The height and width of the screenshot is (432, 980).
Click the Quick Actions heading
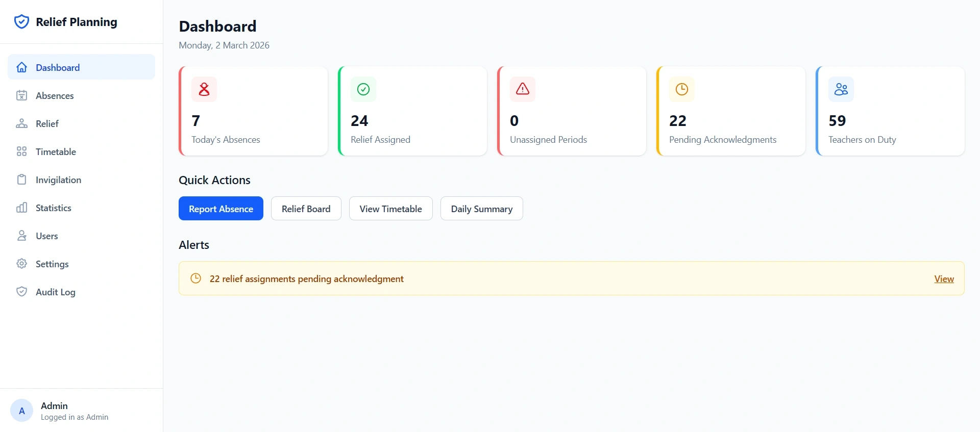point(214,180)
